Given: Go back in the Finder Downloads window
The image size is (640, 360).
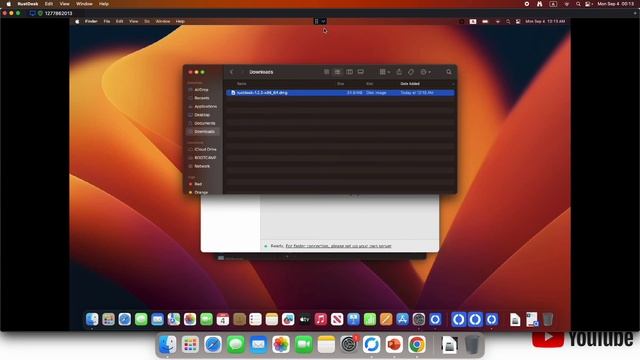Looking at the screenshot, I should [232, 72].
